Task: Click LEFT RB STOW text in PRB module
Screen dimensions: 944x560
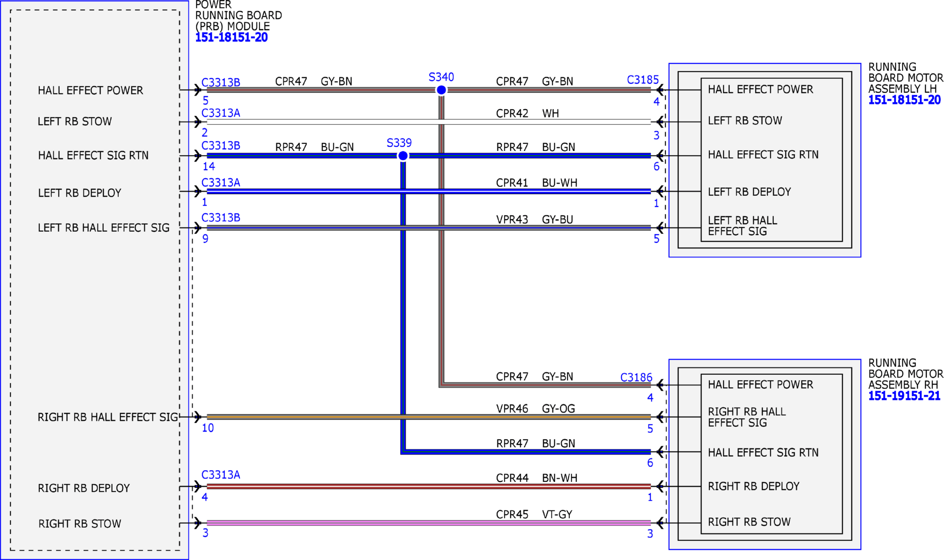Action: (75, 121)
